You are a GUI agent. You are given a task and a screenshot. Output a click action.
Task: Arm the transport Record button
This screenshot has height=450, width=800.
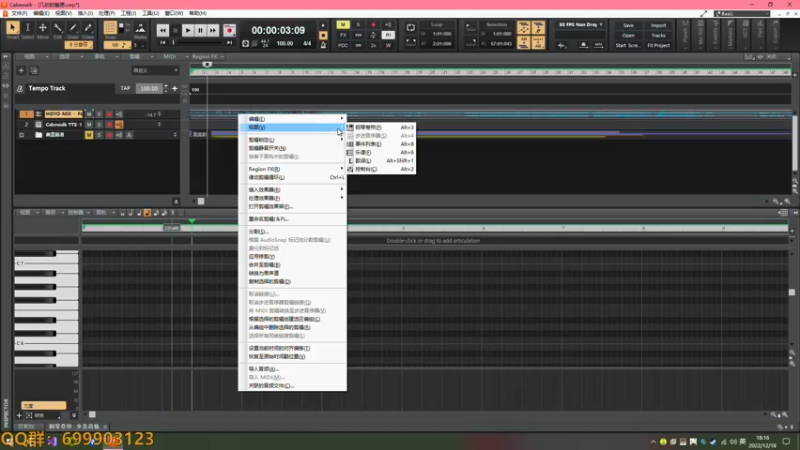(x=229, y=31)
